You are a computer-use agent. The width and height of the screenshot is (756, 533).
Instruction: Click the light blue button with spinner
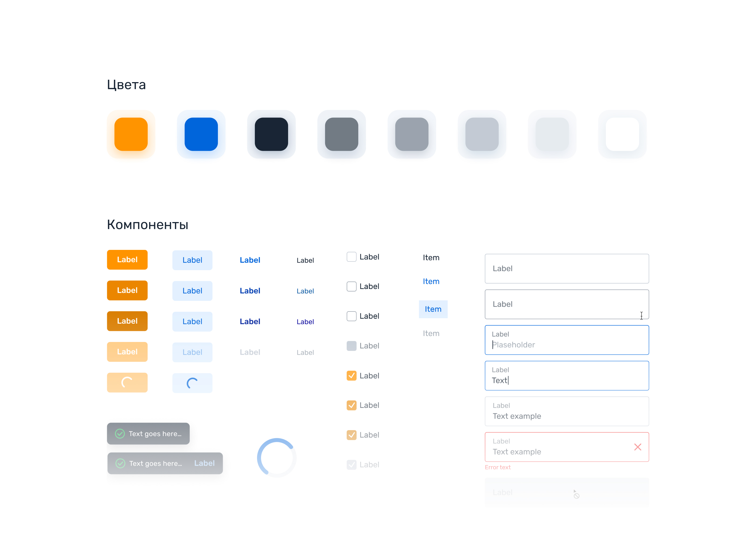click(192, 383)
